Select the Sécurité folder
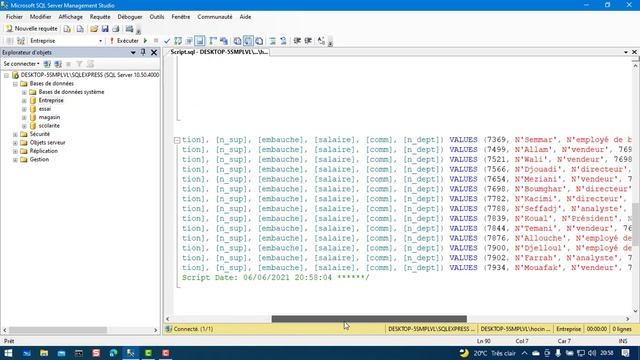 point(40,134)
